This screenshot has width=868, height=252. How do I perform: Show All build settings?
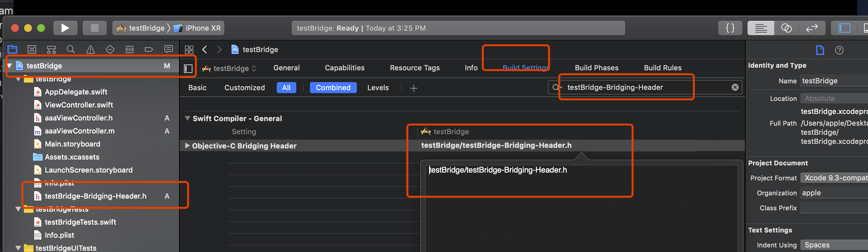[287, 88]
